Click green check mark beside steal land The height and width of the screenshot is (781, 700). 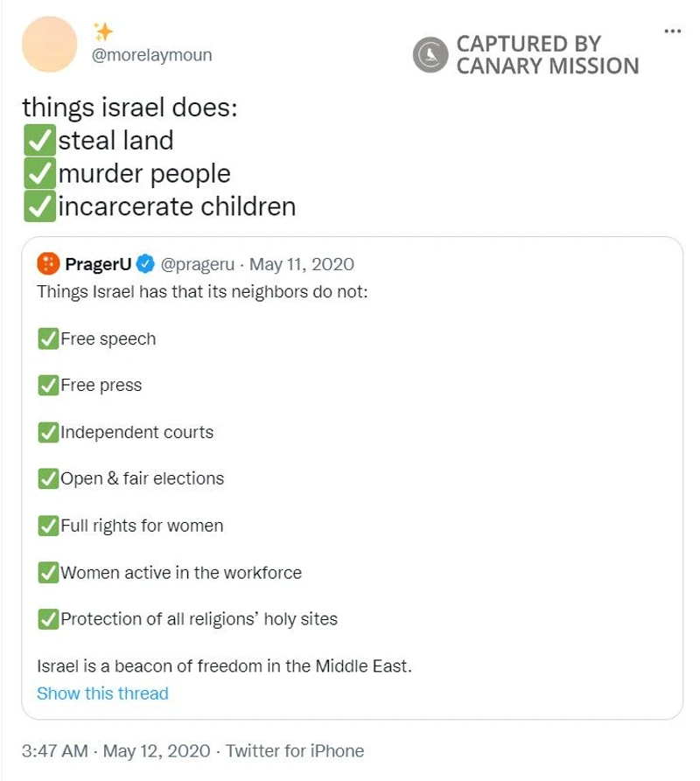coord(39,141)
